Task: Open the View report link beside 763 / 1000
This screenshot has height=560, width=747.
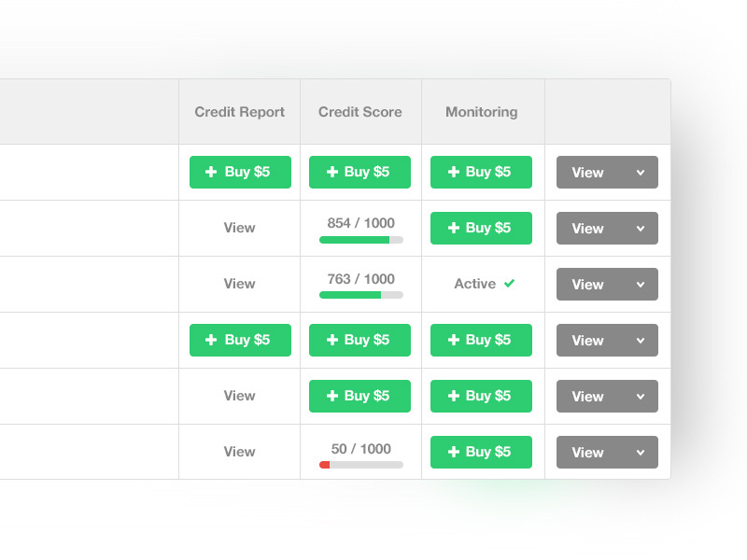Action: click(239, 284)
